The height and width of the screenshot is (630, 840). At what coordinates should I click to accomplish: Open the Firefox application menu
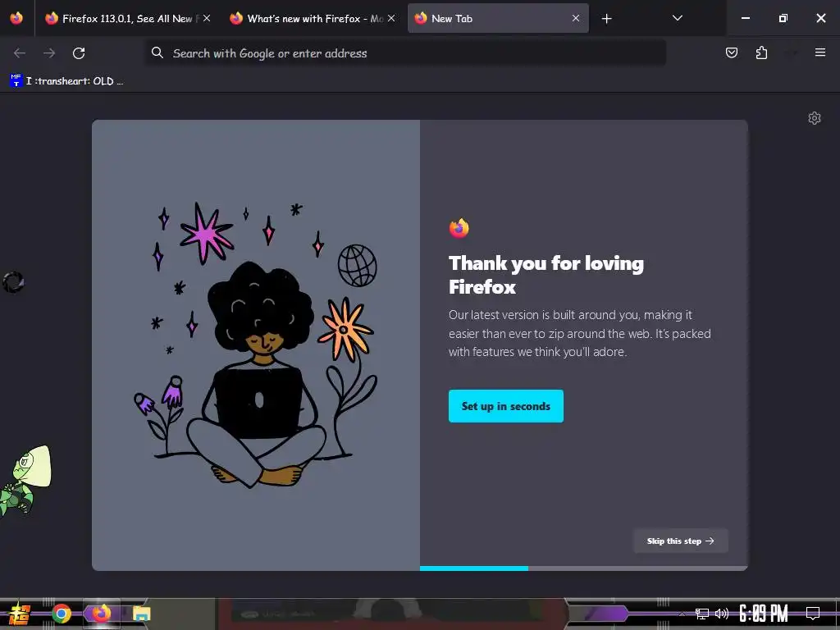pyautogui.click(x=819, y=52)
